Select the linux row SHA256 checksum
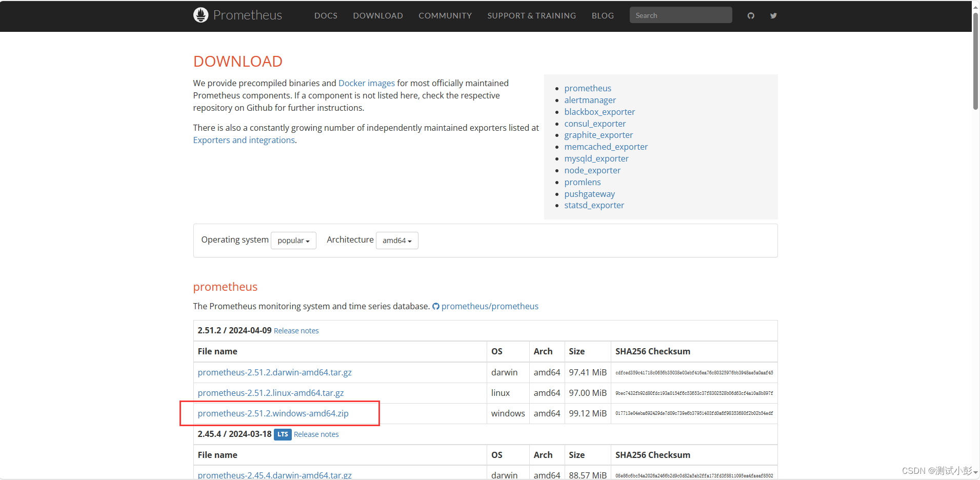Image resolution: width=980 pixels, height=480 pixels. (x=694, y=393)
